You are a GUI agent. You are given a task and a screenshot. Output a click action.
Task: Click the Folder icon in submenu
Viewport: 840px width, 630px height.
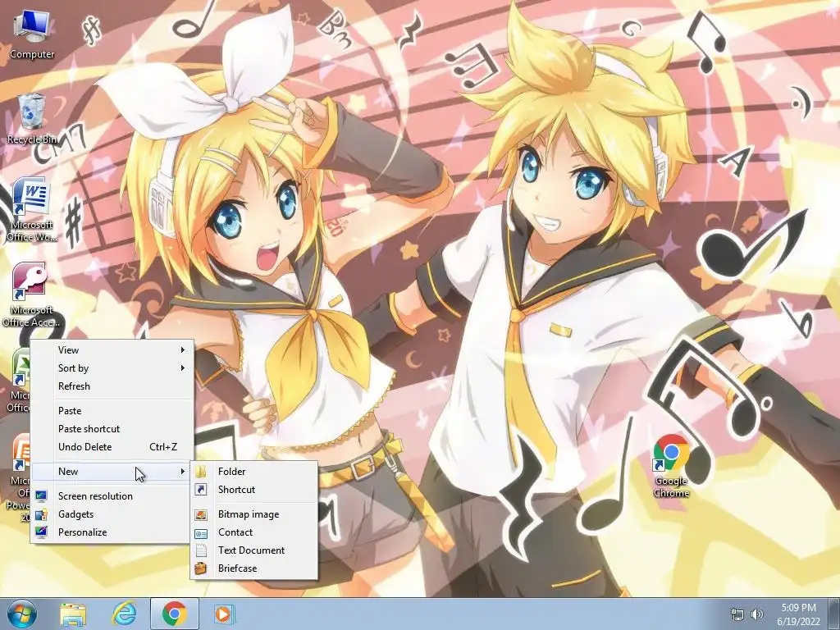click(x=201, y=472)
